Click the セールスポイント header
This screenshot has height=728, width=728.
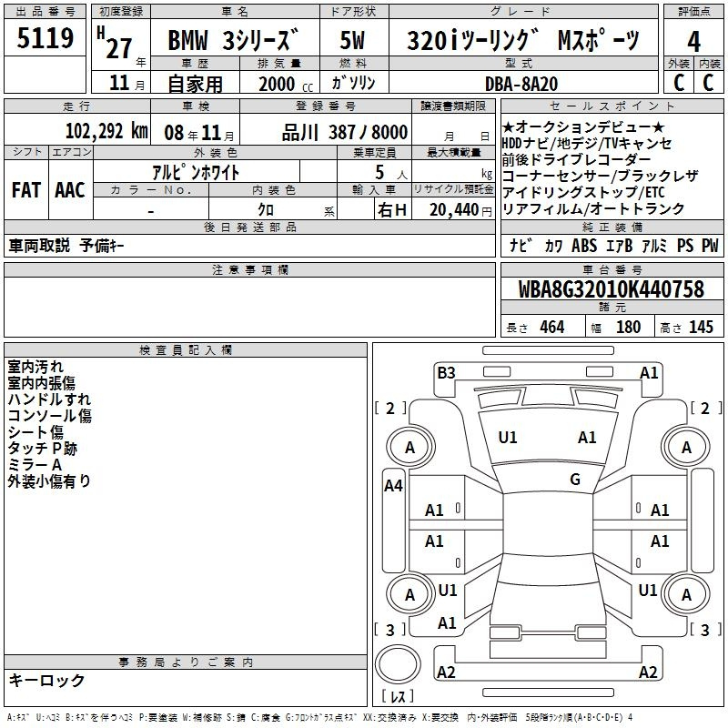(x=612, y=106)
